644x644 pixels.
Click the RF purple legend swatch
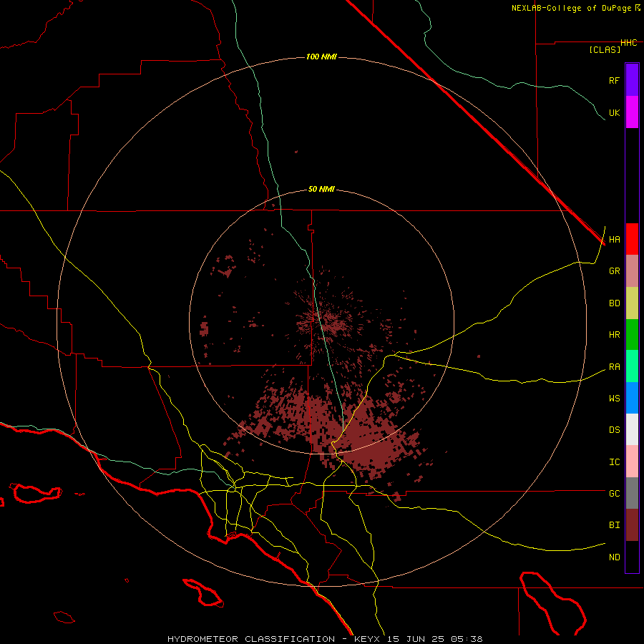coord(632,80)
